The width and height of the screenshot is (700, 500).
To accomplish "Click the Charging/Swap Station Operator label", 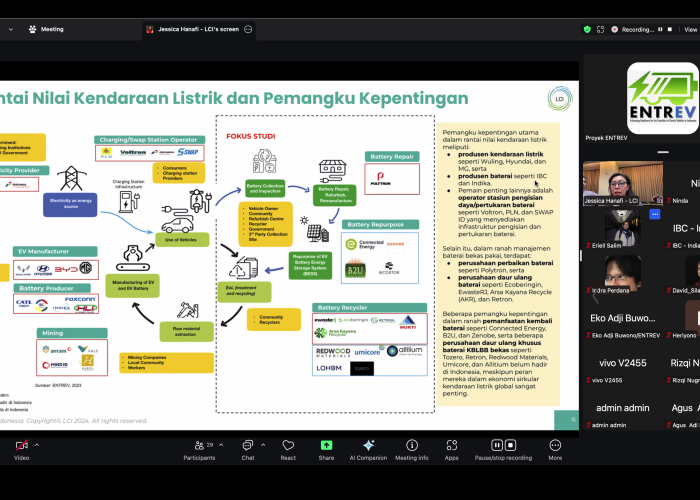I will (150, 140).
